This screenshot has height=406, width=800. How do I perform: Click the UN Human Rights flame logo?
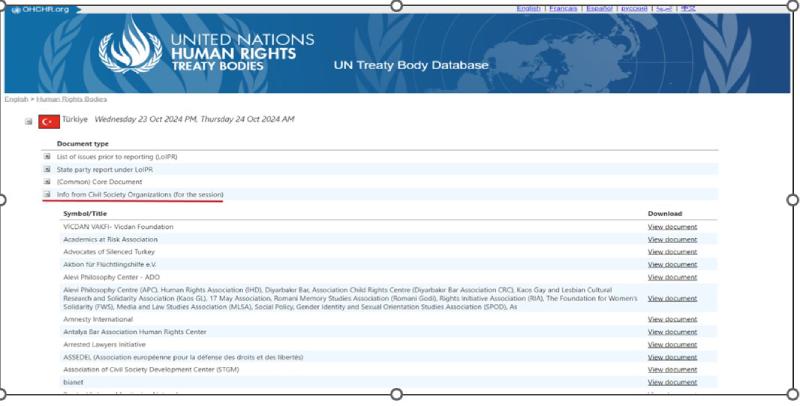pos(130,45)
